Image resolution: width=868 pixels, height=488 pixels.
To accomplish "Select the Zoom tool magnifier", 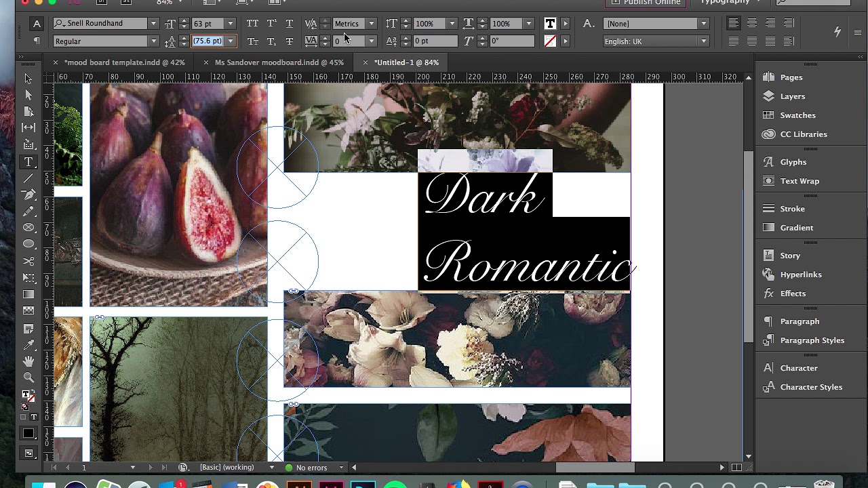I will (28, 378).
